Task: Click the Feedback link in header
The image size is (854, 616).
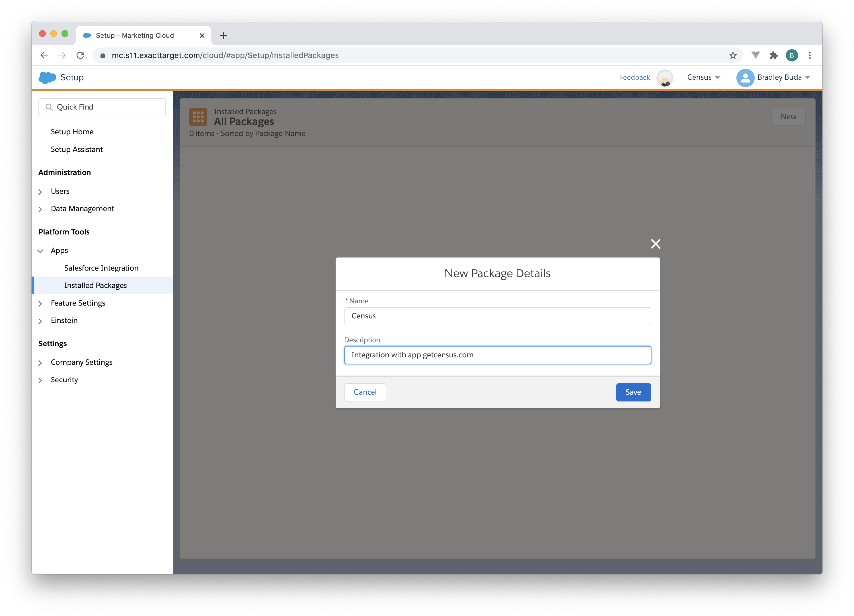Action: pyautogui.click(x=635, y=77)
